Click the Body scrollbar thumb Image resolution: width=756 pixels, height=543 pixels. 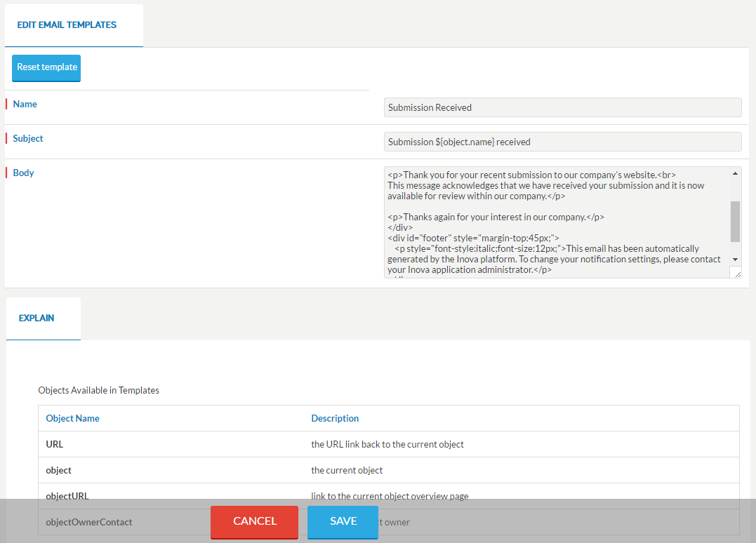point(735,221)
